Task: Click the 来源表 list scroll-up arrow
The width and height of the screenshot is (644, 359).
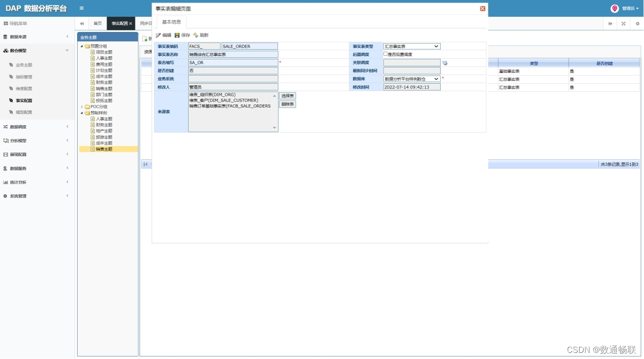Action: (x=275, y=95)
